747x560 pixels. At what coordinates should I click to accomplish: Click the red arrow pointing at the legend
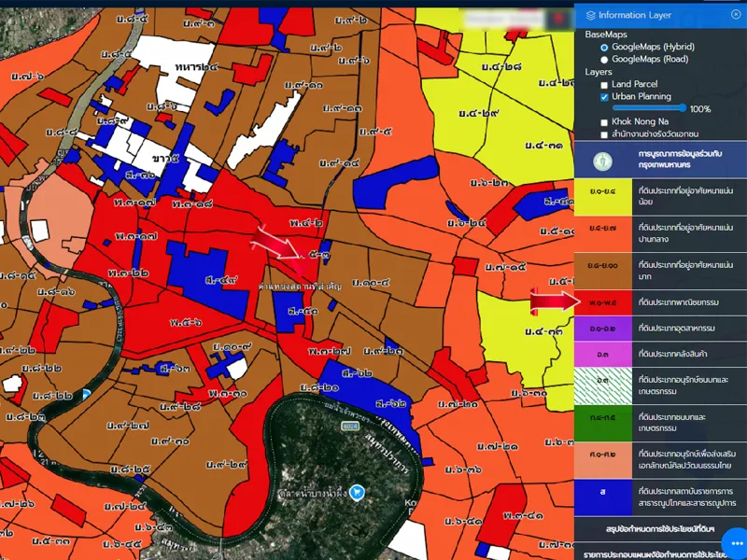(x=550, y=301)
